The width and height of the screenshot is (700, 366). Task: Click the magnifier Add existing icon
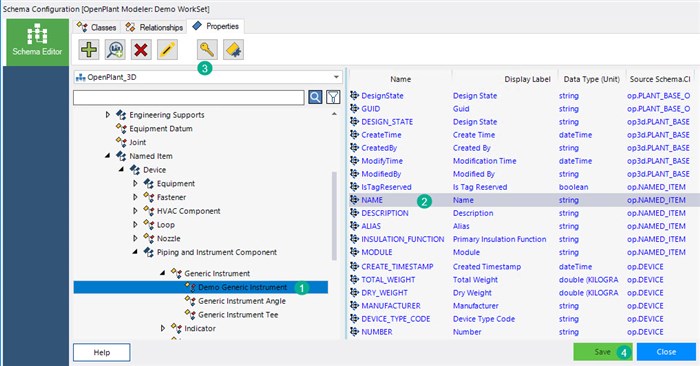tap(115, 49)
